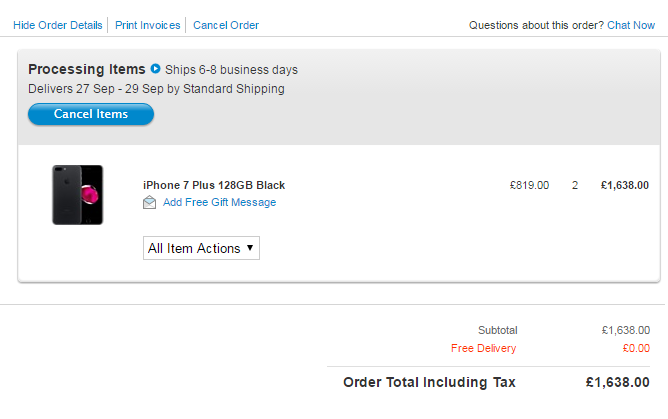This screenshot has width=668, height=419.
Task: Click the item quantity of 2
Action: pyautogui.click(x=575, y=185)
